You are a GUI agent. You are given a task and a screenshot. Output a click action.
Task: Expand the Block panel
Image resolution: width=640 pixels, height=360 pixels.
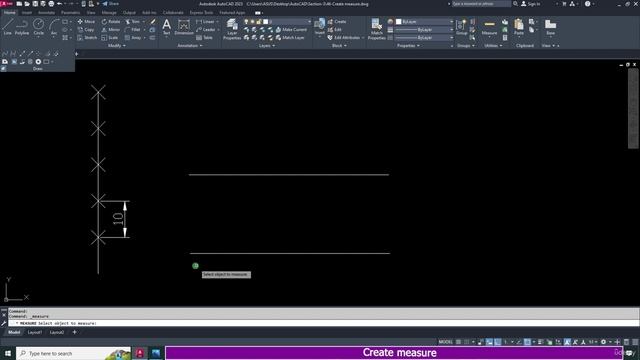click(339, 46)
